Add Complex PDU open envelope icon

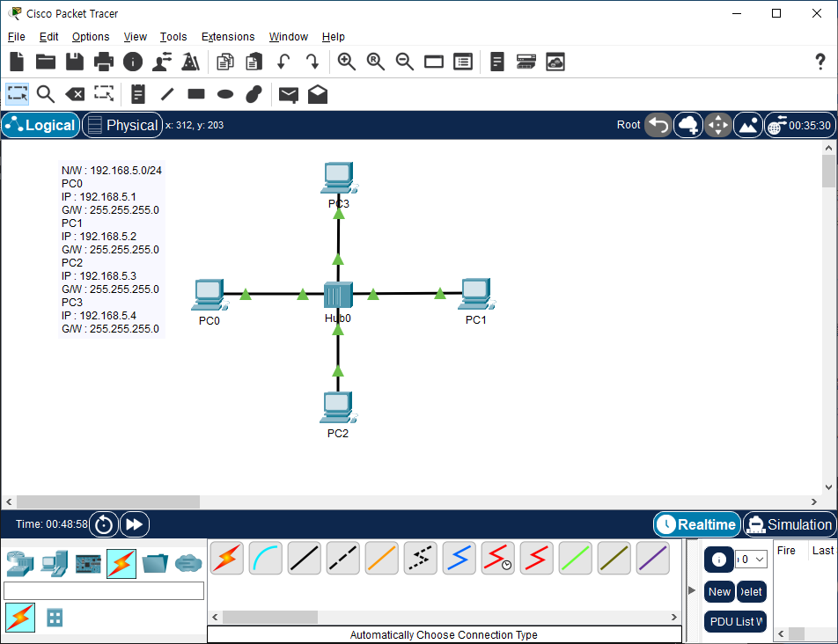318,94
